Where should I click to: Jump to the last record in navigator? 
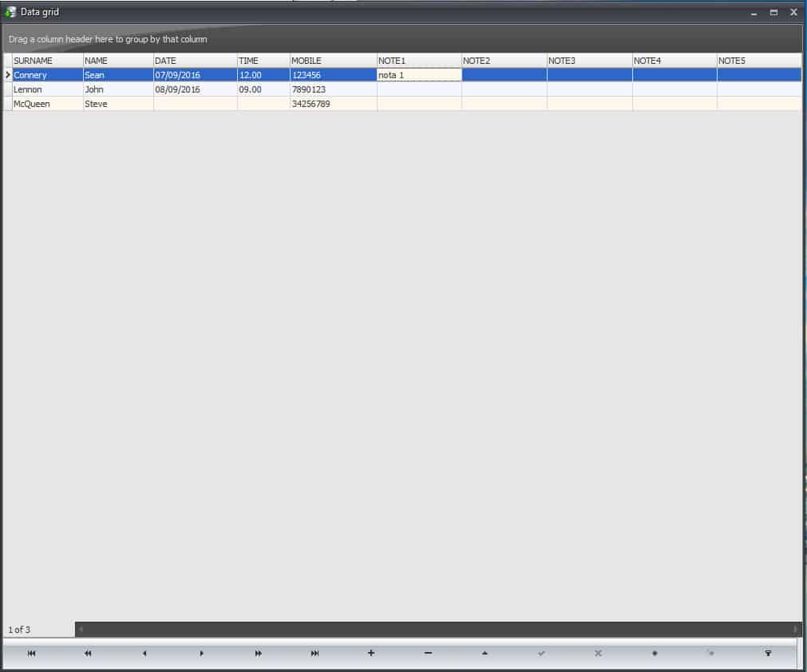pyautogui.click(x=314, y=654)
